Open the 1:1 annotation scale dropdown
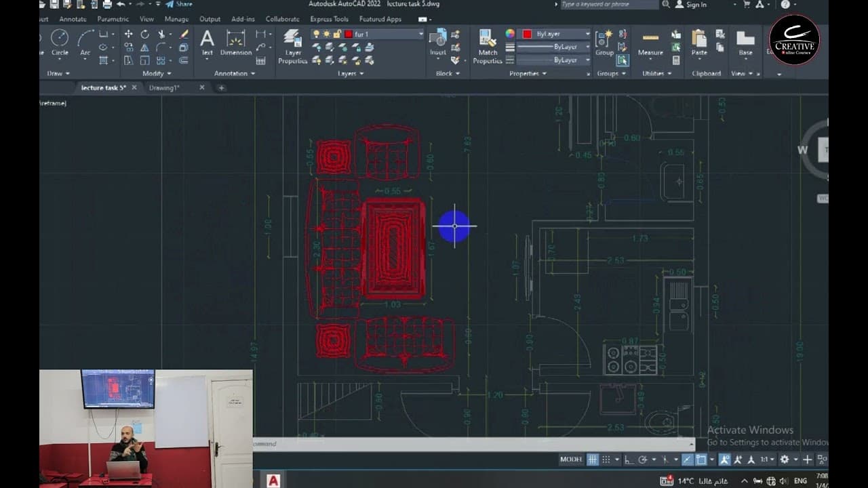This screenshot has width=868, height=488. click(x=767, y=460)
